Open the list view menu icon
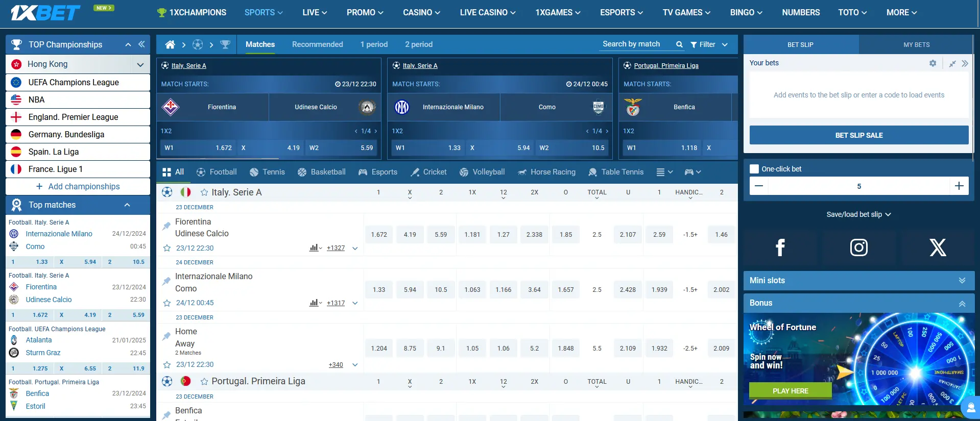 (x=664, y=172)
